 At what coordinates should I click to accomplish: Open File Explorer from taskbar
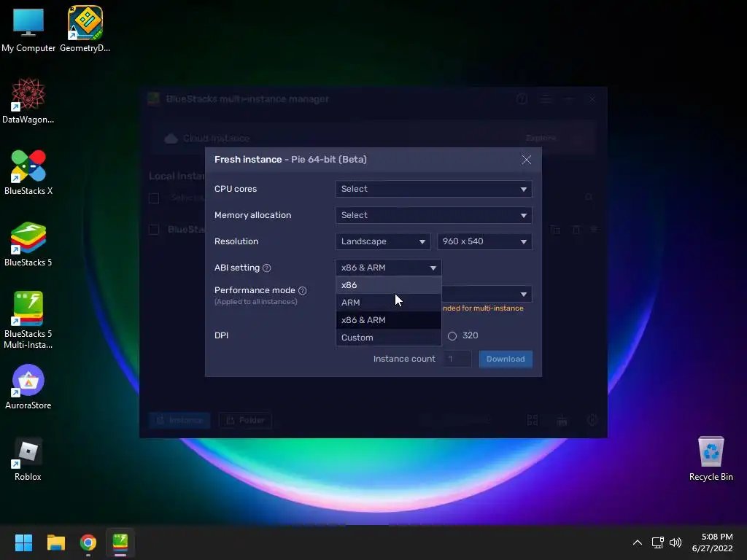point(55,542)
